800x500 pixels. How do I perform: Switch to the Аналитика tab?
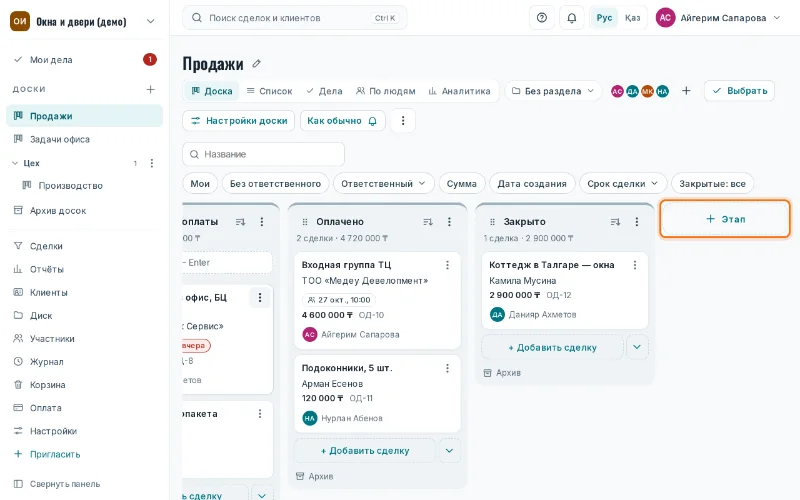(459, 91)
